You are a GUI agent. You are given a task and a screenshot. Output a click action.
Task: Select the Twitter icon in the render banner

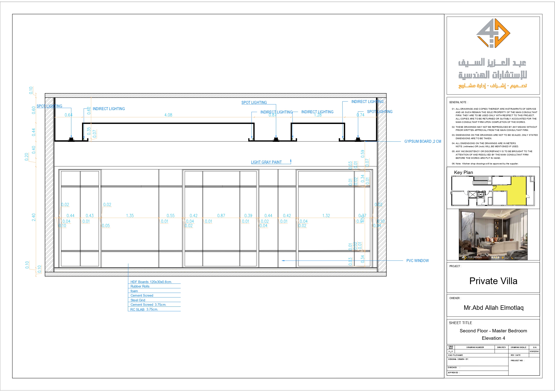tap(494, 258)
